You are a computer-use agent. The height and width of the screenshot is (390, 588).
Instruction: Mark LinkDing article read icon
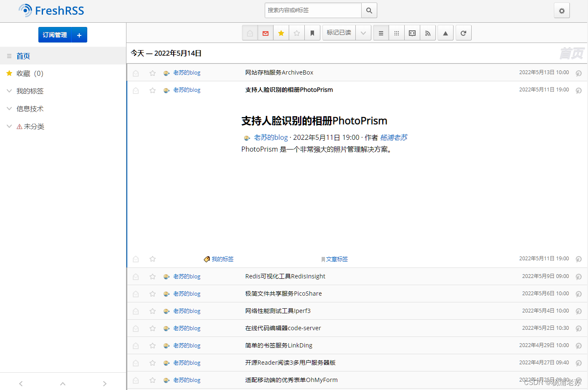pyautogui.click(x=136, y=346)
